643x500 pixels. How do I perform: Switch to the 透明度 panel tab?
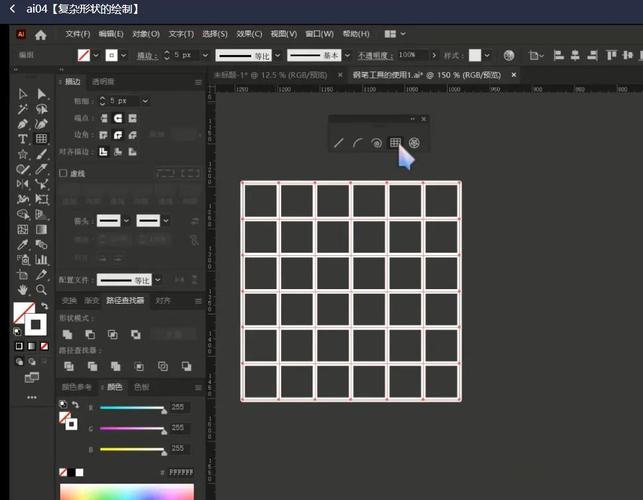coord(103,81)
